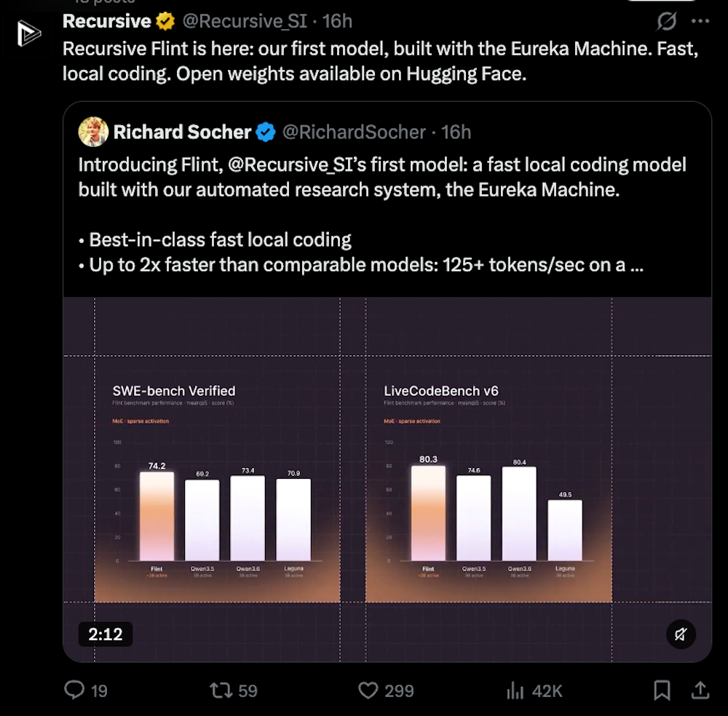The height and width of the screenshot is (716, 728).
Task: Click the gold verified badge beside Recursive
Action: tap(165, 21)
